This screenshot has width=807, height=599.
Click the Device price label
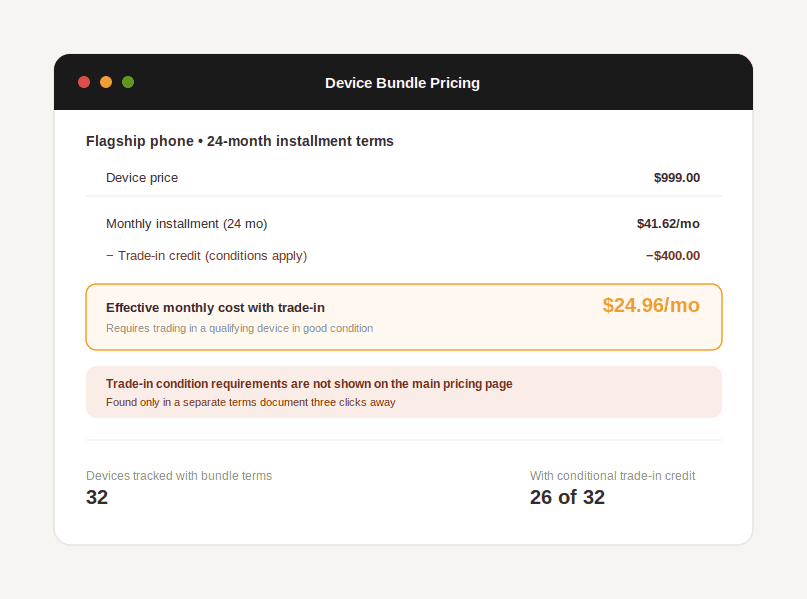[x=142, y=178]
